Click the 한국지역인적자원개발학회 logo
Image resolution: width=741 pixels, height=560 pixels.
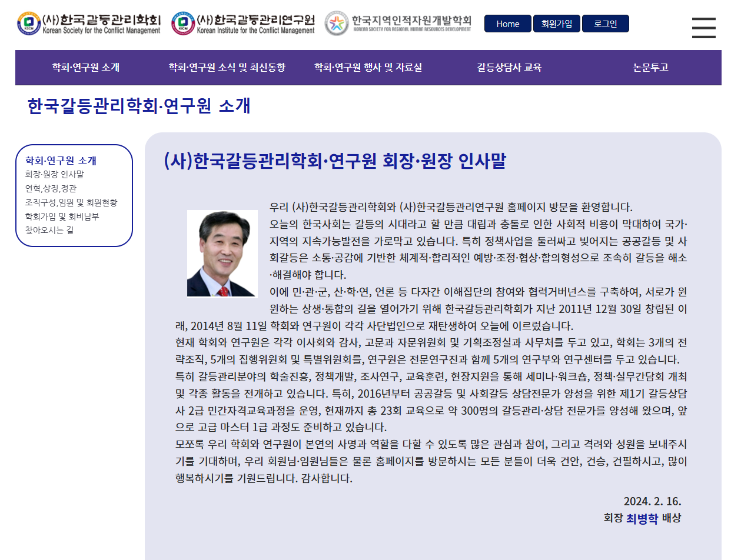pos(398,24)
